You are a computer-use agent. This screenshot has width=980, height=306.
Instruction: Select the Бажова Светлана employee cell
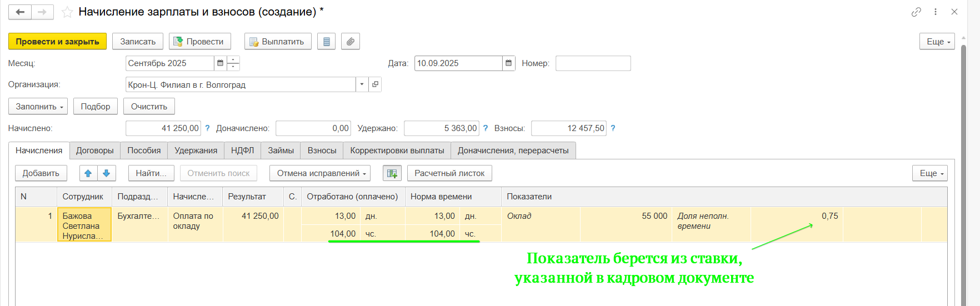(84, 225)
